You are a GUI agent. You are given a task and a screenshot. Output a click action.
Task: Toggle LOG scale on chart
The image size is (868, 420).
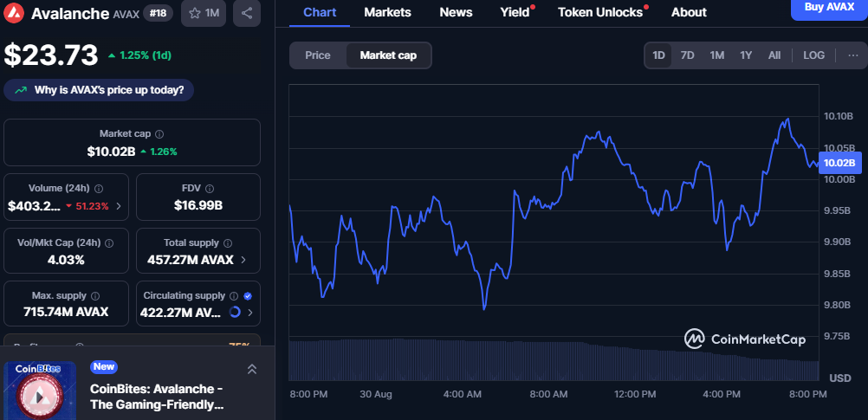pos(813,55)
